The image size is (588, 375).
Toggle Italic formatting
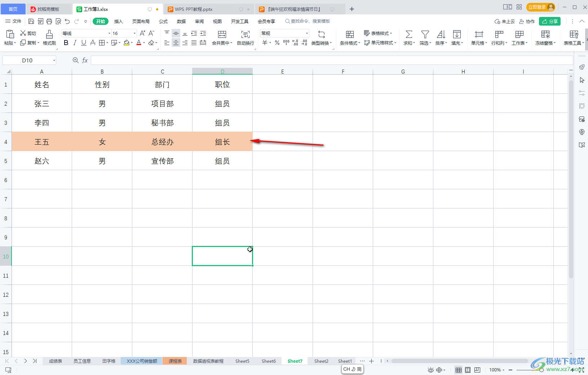(75, 43)
